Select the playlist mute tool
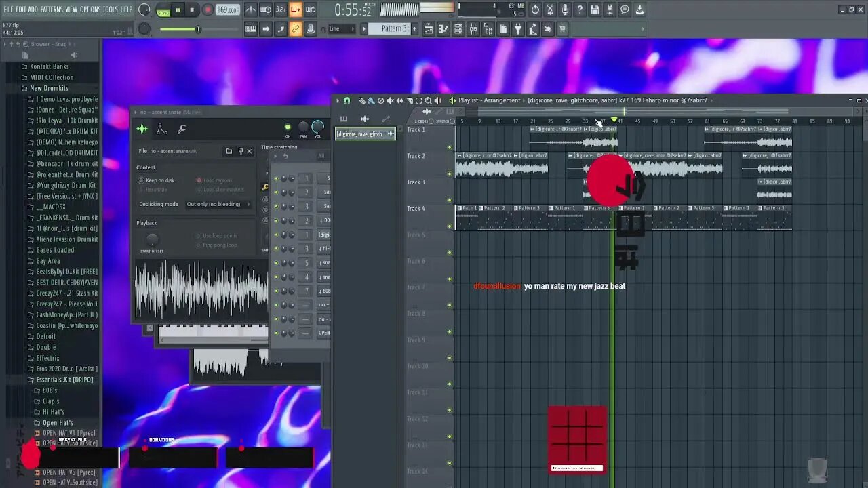The image size is (868, 488). (x=390, y=100)
